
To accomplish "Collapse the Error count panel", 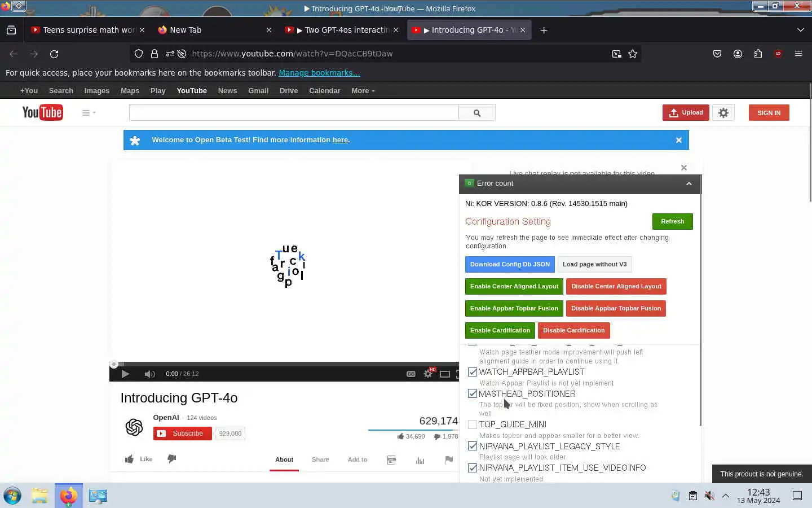I will (x=689, y=183).
